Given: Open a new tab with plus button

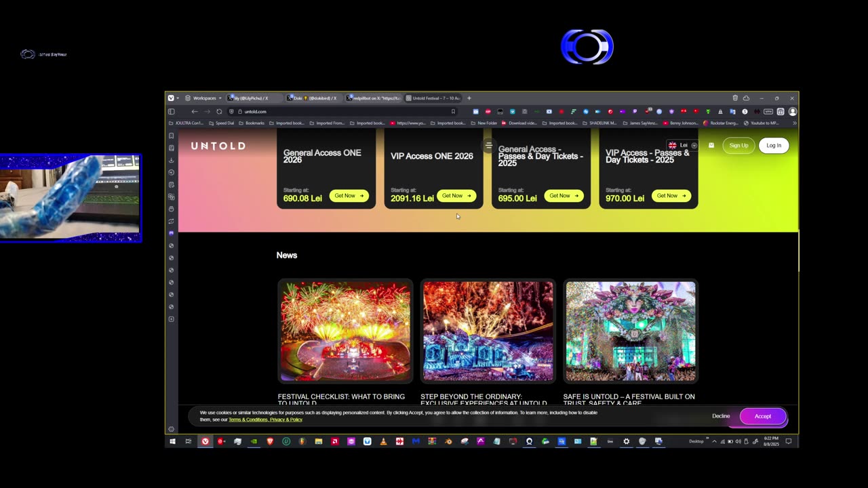Looking at the screenshot, I should pyautogui.click(x=469, y=98).
